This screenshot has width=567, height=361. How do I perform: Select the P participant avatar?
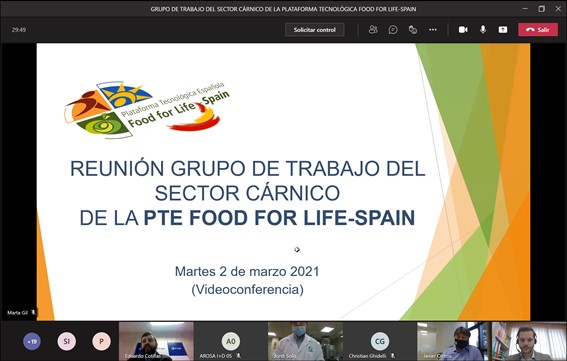click(101, 341)
